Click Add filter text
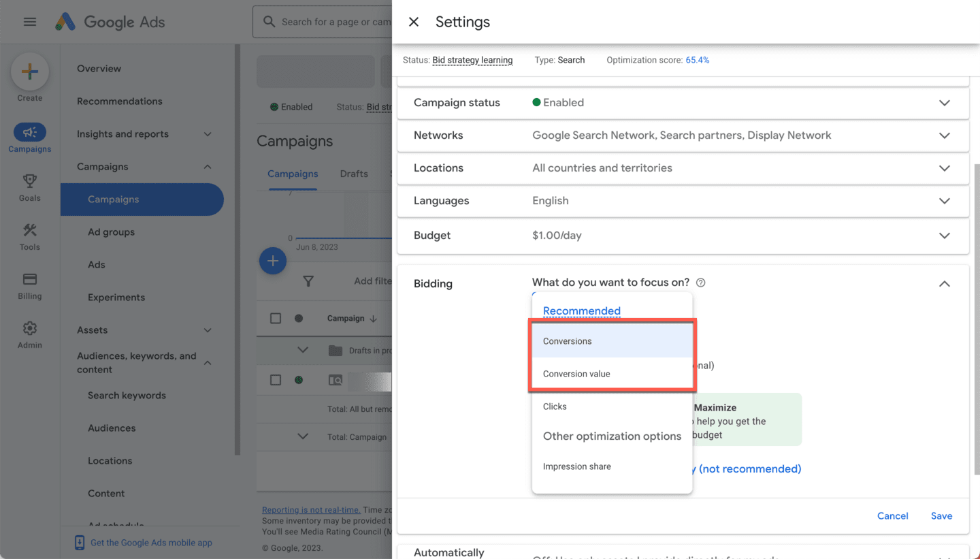 pos(373,281)
